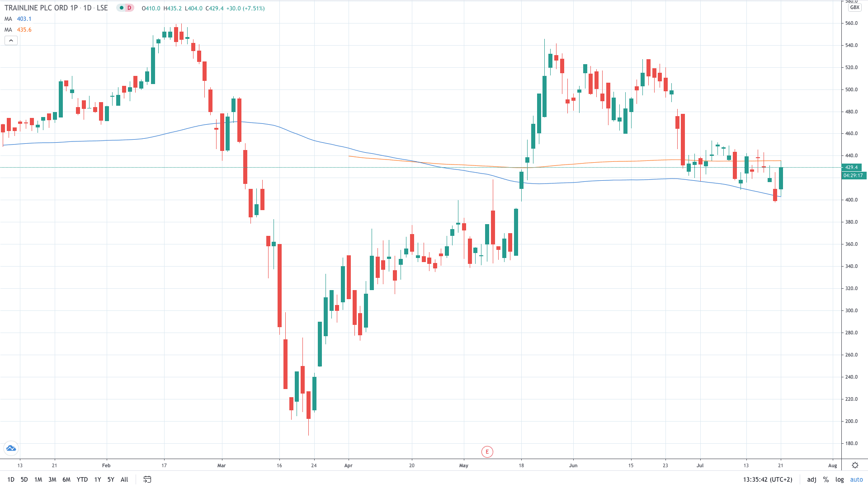Screen dimensions: 868x488
Task: Toggle auto scale mode
Action: 856,479
